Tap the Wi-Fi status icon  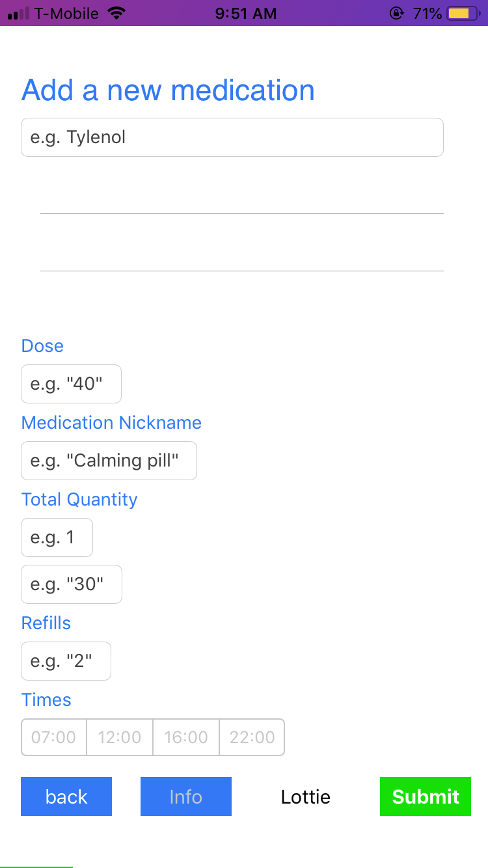pyautogui.click(x=116, y=13)
